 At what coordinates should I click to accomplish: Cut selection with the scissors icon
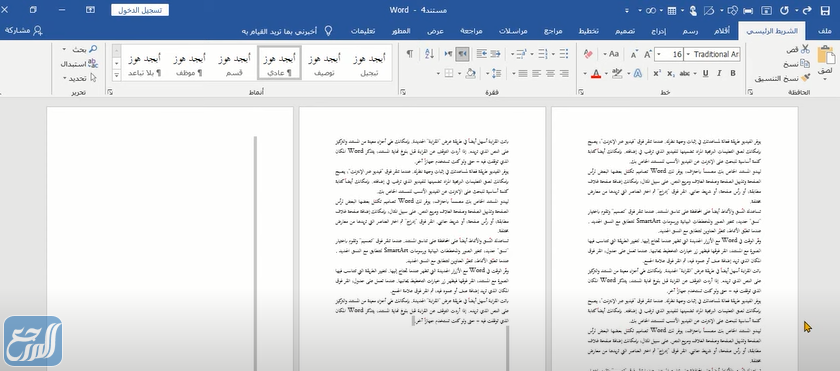(x=805, y=49)
